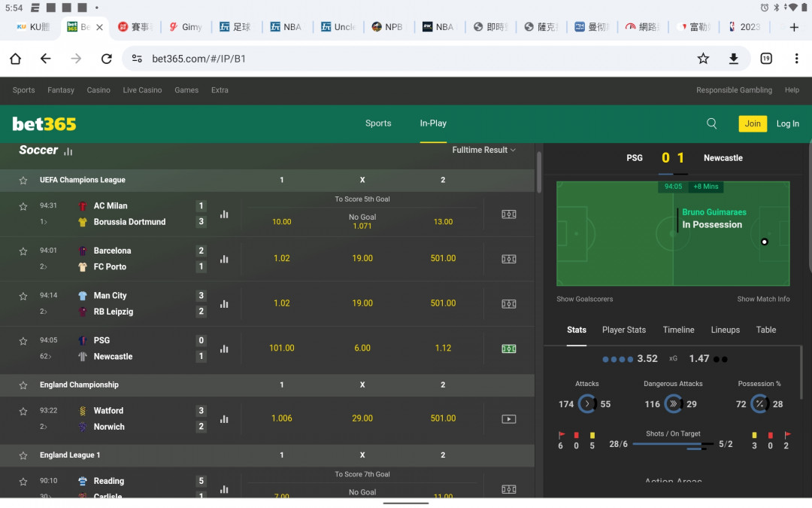The width and height of the screenshot is (812, 508).
Task: Open match stats icon for Barcelona row
Action: [x=224, y=259]
